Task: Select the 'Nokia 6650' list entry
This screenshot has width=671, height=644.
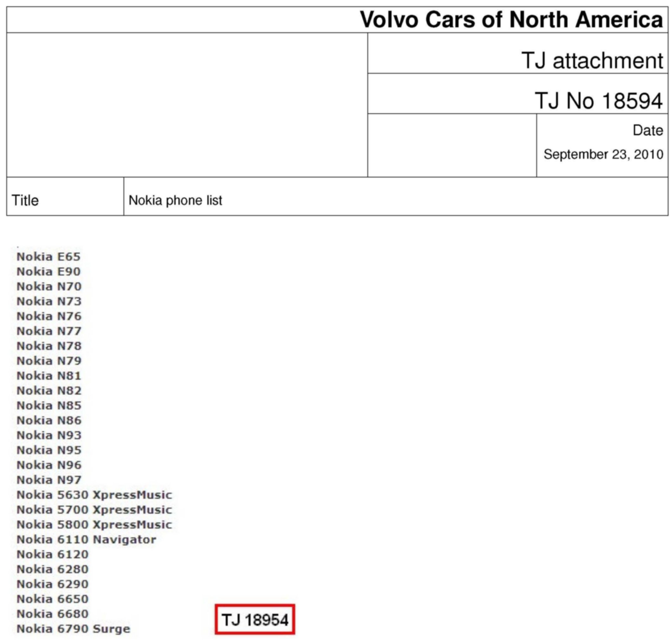Action: tap(52, 599)
